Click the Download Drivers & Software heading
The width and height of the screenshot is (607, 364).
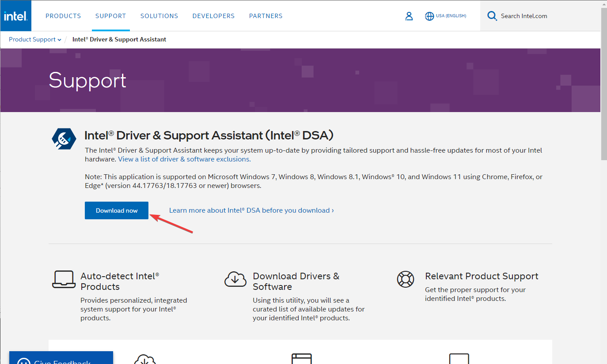click(x=296, y=281)
